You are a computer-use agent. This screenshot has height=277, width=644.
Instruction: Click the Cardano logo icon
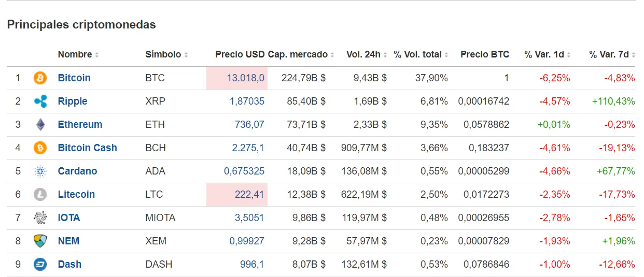tap(40, 171)
